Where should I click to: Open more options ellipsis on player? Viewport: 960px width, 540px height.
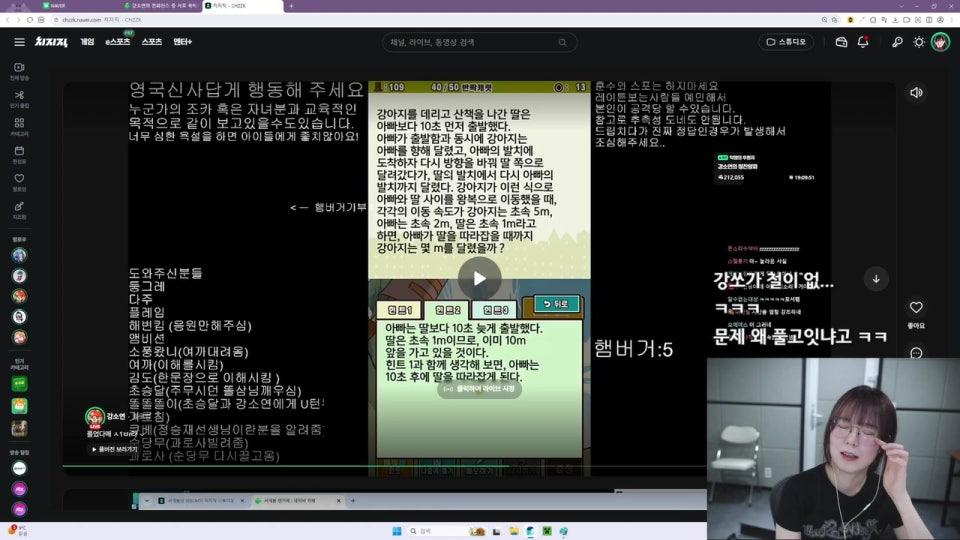(x=916, y=352)
